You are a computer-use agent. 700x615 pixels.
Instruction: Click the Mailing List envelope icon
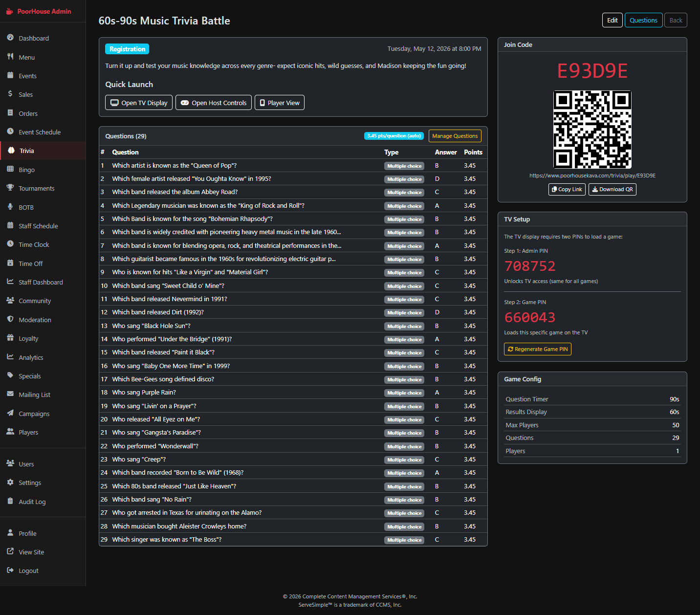[10, 394]
